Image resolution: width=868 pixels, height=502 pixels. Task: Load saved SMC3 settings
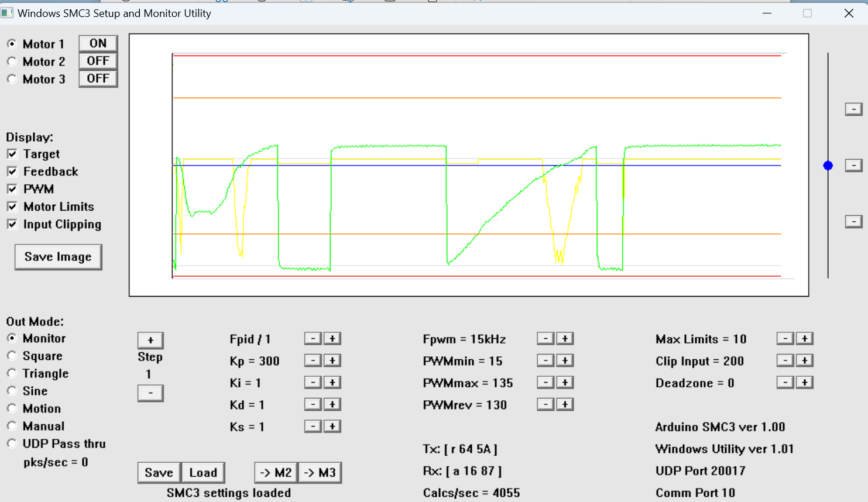[x=203, y=473]
